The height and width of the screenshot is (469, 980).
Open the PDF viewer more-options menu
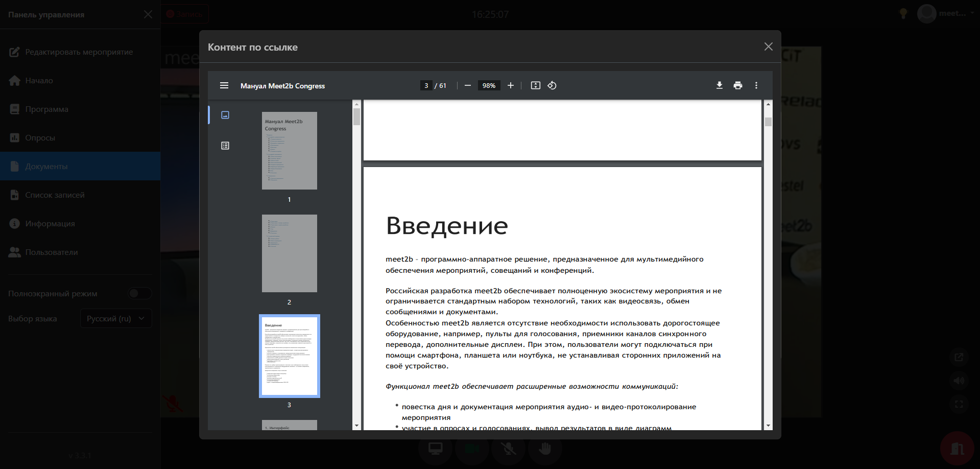pyautogui.click(x=756, y=85)
